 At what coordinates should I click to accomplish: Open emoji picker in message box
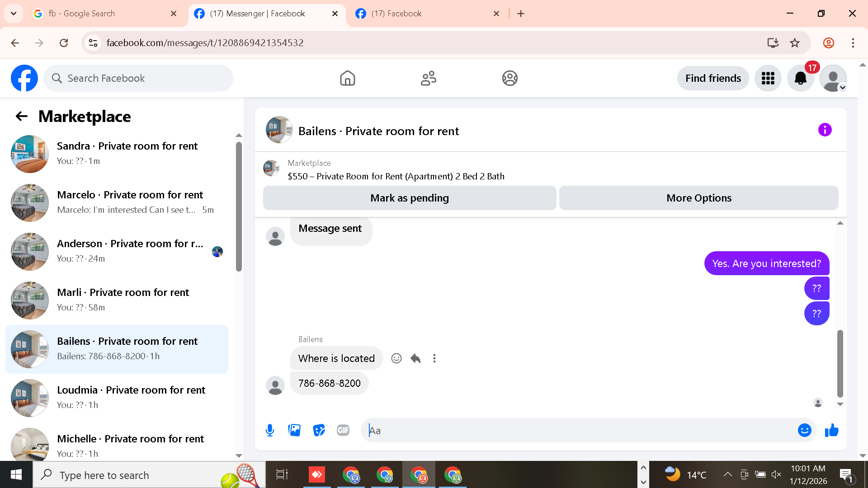(804, 430)
